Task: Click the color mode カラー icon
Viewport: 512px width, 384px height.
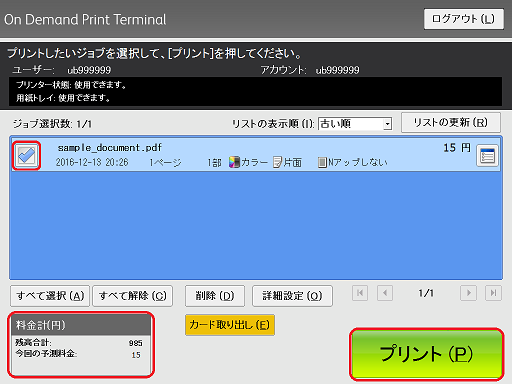Action: click(234, 162)
